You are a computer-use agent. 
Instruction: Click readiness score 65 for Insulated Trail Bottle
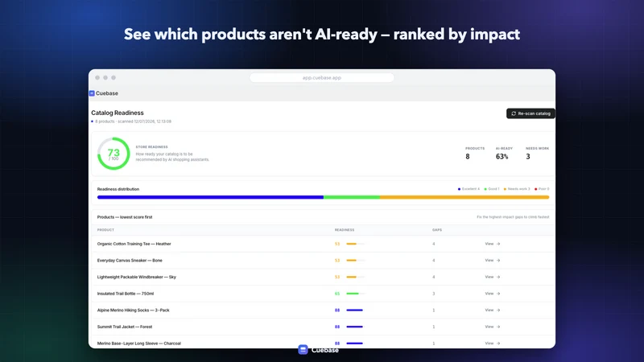[337, 294]
